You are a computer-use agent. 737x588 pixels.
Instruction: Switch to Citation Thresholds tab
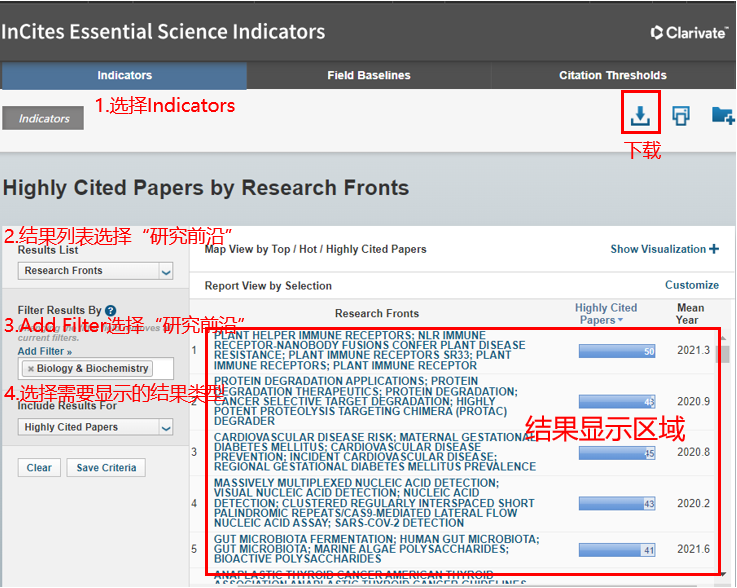[x=613, y=75]
